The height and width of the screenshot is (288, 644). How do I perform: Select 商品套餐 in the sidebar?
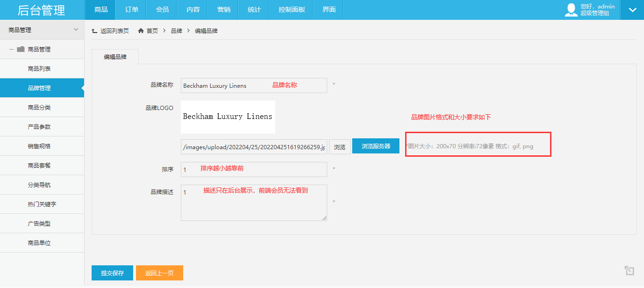[42, 165]
